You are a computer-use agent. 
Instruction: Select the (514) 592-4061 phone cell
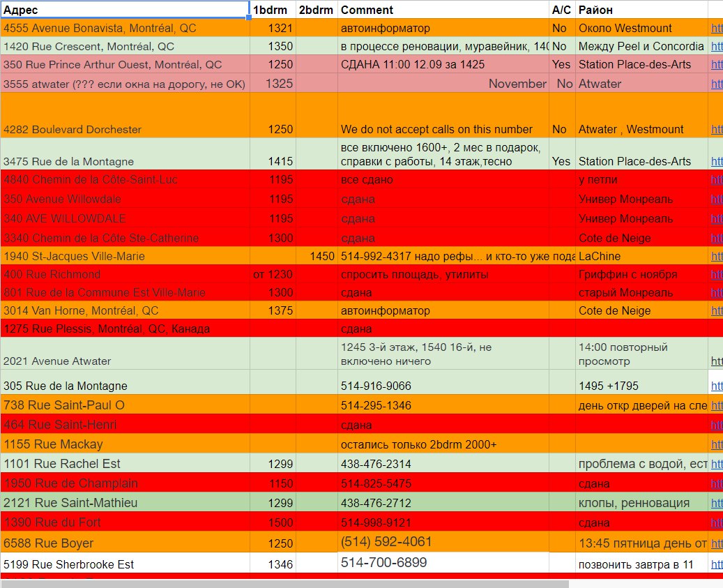[x=443, y=542]
